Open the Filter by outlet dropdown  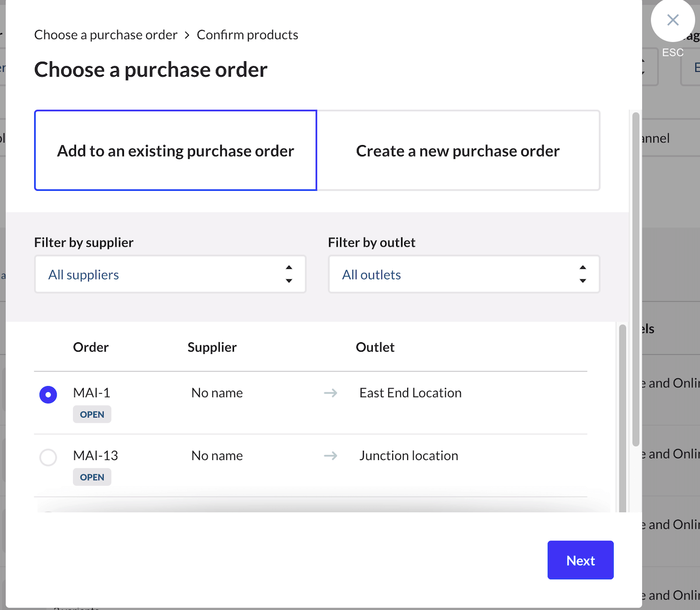pos(464,274)
